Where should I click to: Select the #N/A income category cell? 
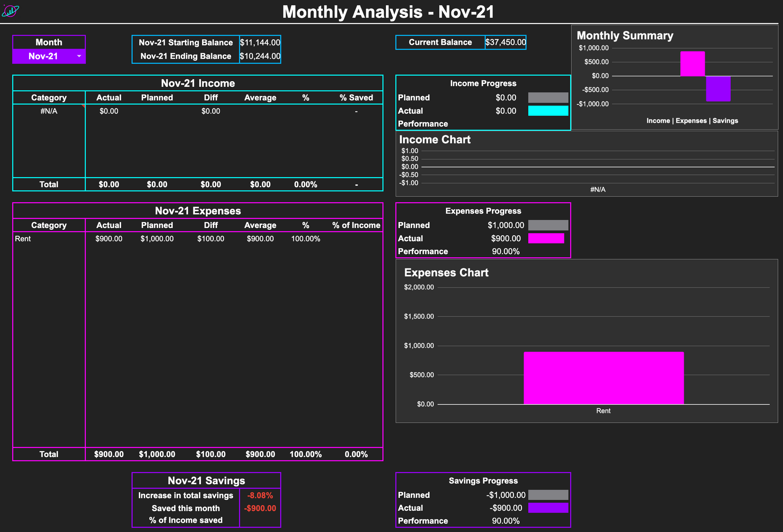pyautogui.click(x=49, y=111)
